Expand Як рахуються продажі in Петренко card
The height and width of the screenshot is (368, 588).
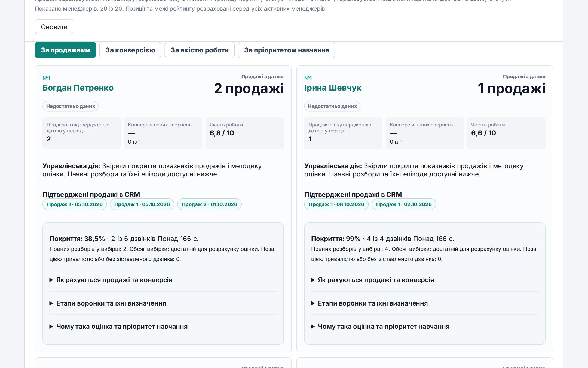pyautogui.click(x=163, y=280)
